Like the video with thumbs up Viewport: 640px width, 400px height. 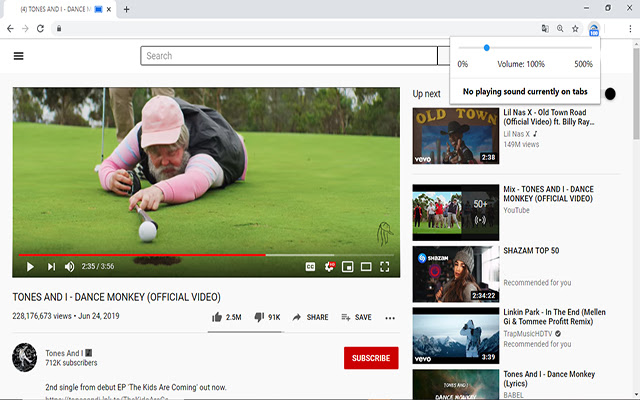click(x=227, y=317)
